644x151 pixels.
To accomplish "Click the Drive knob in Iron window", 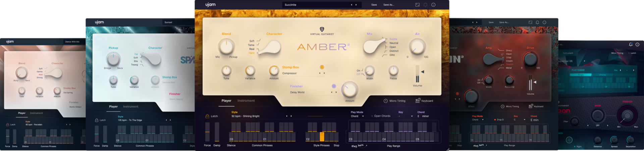I will point(530,59).
